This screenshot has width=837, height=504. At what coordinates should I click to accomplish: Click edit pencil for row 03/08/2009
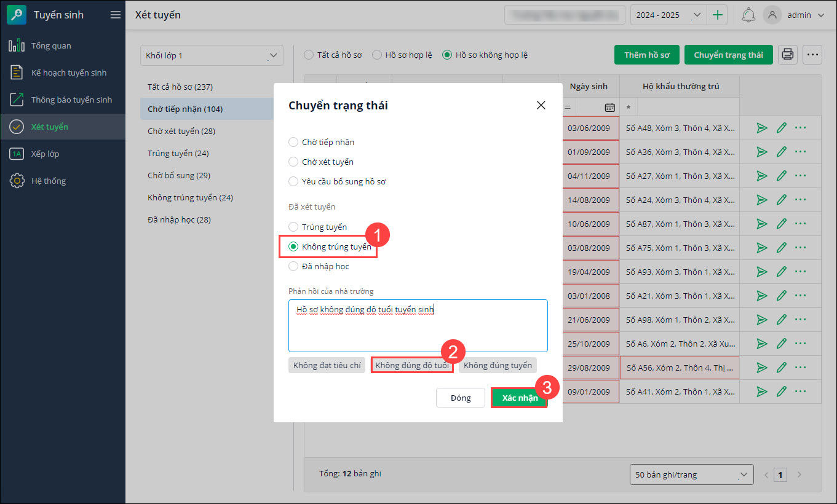coord(782,248)
